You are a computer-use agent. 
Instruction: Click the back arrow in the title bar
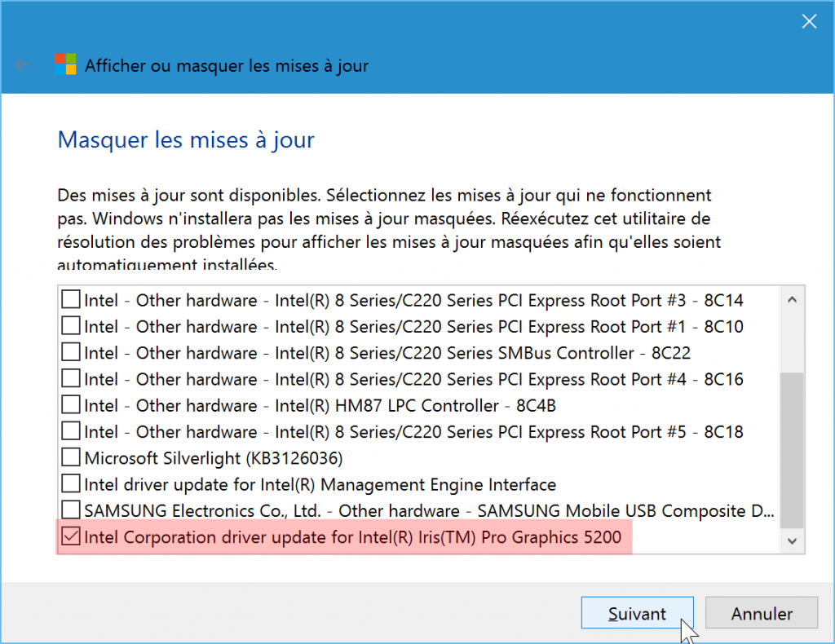point(23,65)
